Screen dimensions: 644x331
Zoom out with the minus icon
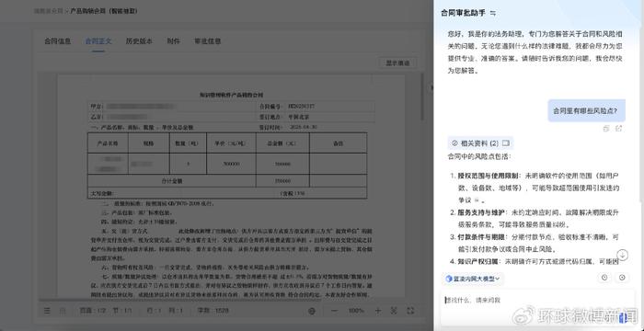click(x=334, y=311)
